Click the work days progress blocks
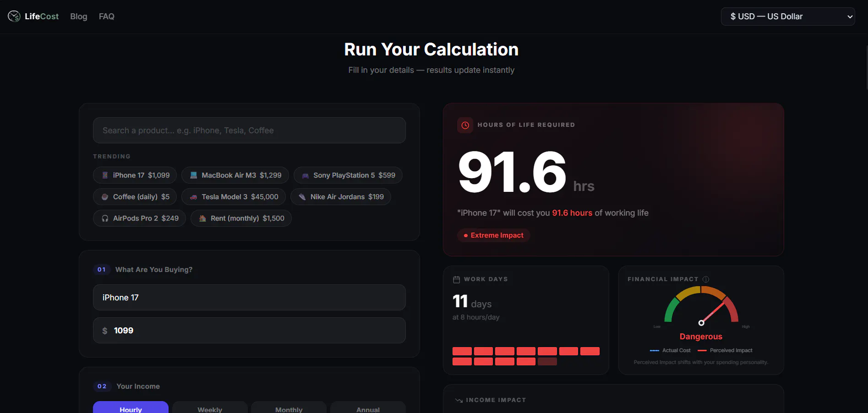The width and height of the screenshot is (868, 413). pyautogui.click(x=526, y=356)
